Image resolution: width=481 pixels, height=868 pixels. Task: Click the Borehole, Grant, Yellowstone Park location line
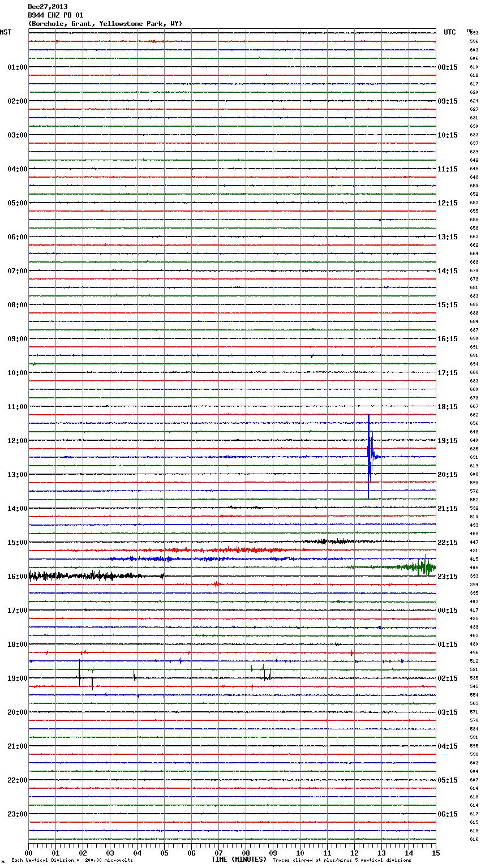click(x=105, y=24)
